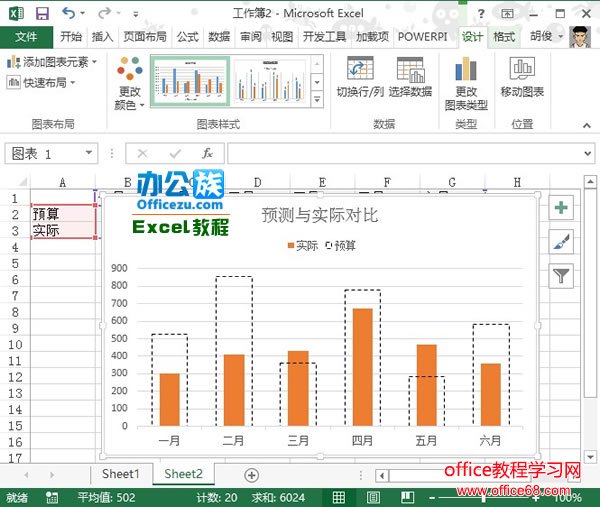Open the 文件 menu
Viewport: 600px width, 507px height.
[26, 37]
